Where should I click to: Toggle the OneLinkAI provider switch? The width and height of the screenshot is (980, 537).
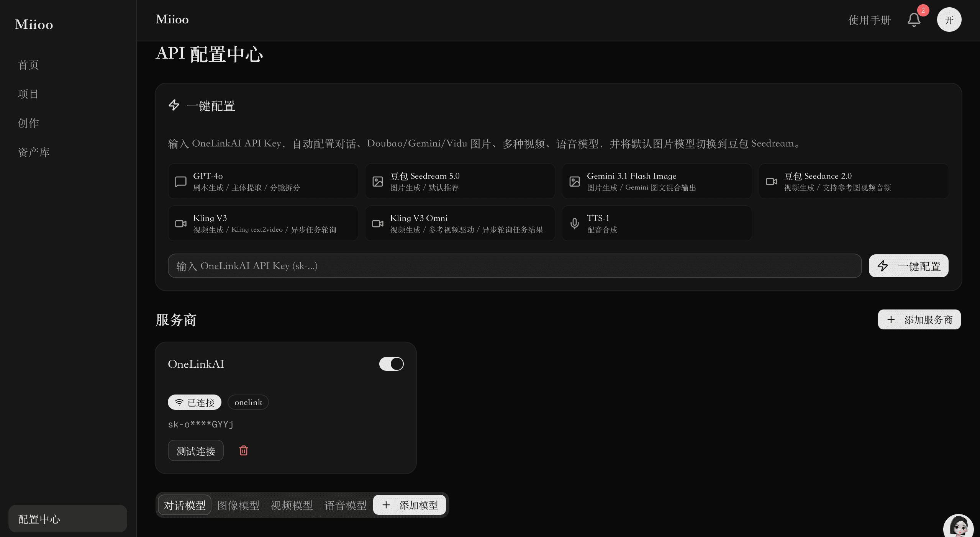coord(392,364)
